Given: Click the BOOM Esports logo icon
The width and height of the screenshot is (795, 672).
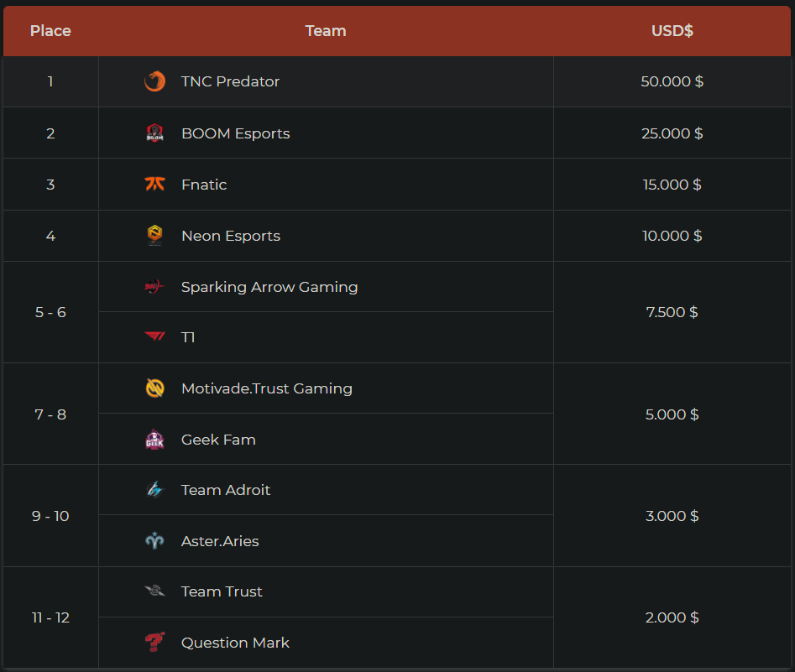Looking at the screenshot, I should coord(154,133).
